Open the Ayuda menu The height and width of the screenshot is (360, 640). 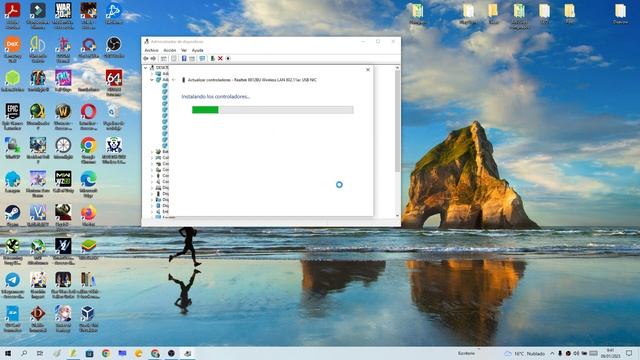[198, 50]
